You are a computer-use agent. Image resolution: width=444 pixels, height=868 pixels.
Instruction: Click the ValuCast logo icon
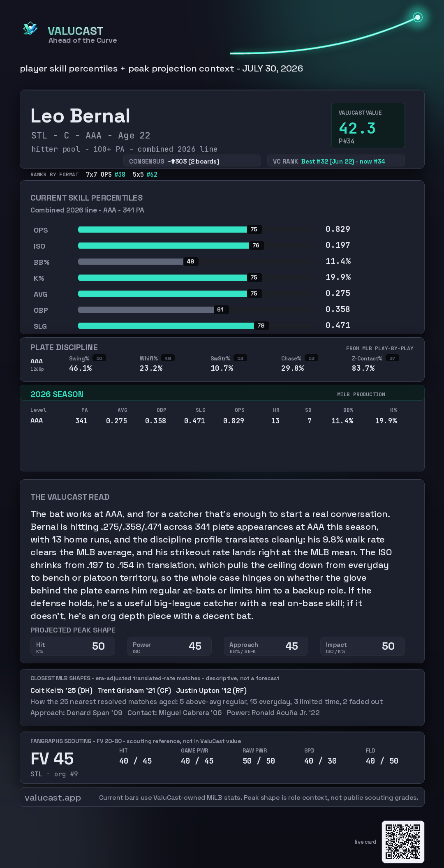[x=30, y=29]
